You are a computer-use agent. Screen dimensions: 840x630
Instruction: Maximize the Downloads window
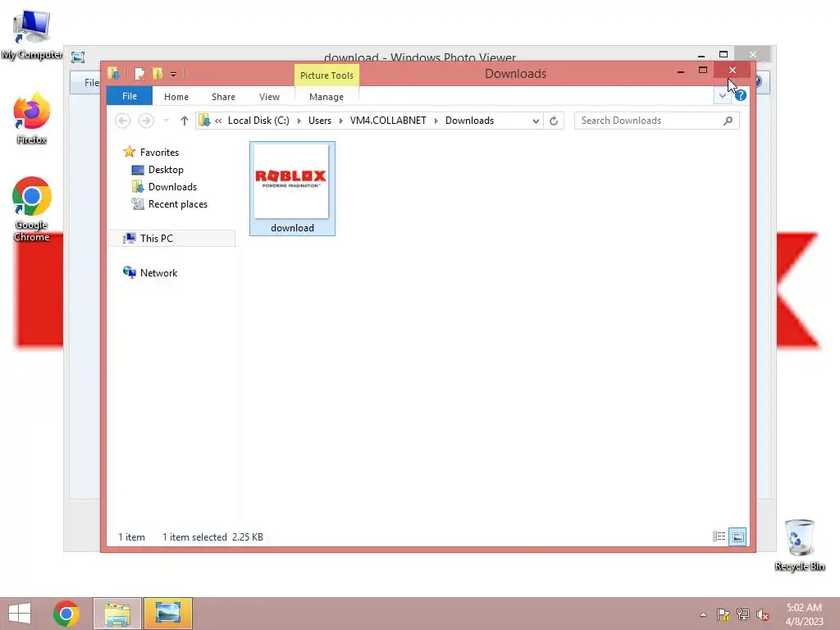tap(703, 71)
